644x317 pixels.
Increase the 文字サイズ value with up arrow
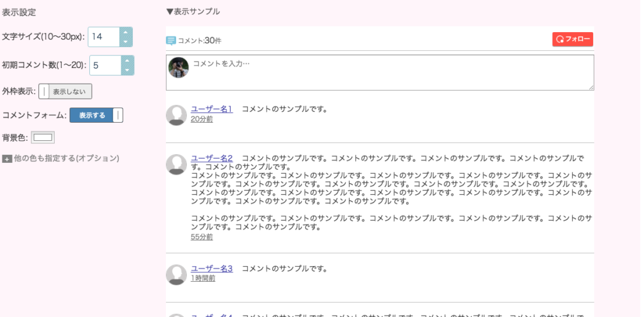point(126,31)
